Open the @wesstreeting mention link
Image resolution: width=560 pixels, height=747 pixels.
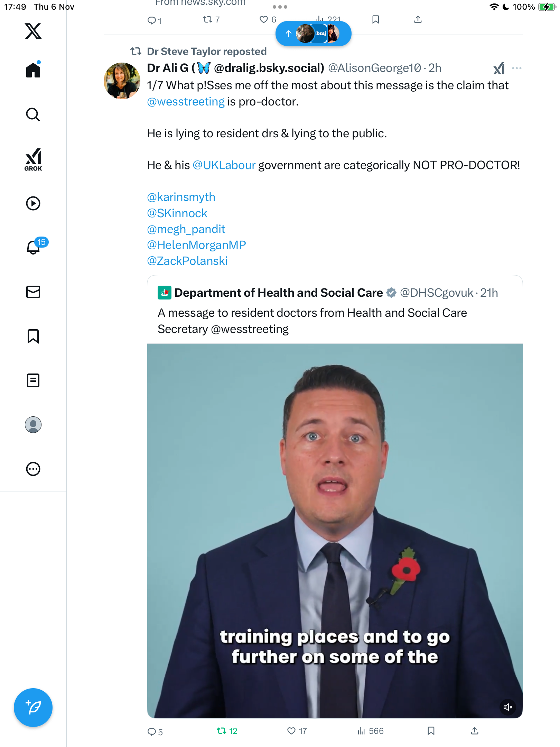pos(186,102)
